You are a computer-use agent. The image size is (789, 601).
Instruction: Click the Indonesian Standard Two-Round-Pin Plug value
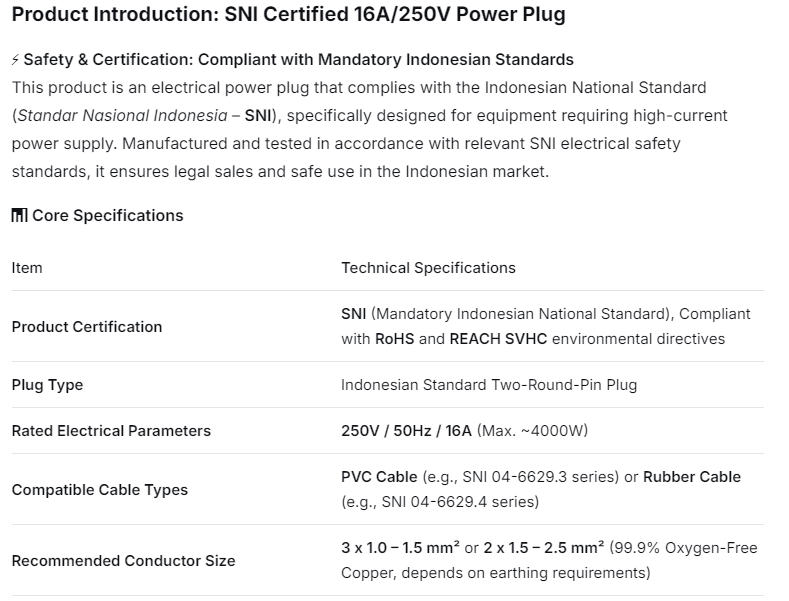[x=489, y=385]
